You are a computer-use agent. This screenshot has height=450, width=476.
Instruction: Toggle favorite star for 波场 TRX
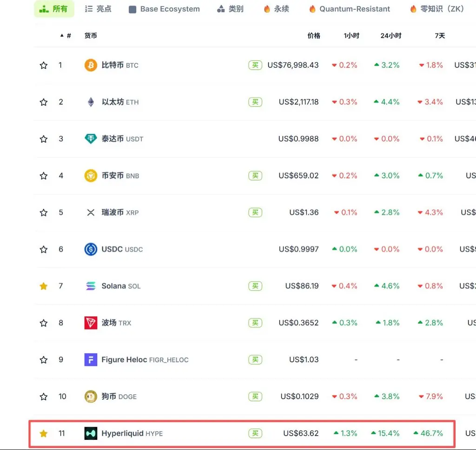(x=43, y=323)
